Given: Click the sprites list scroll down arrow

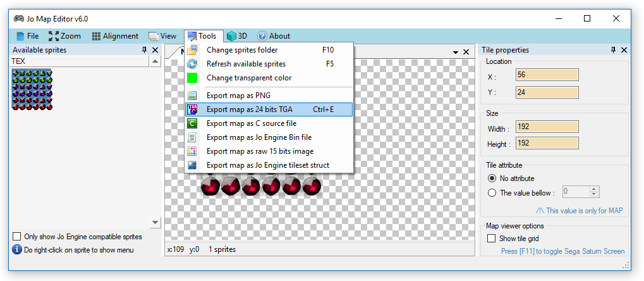Looking at the screenshot, I should click(x=155, y=223).
